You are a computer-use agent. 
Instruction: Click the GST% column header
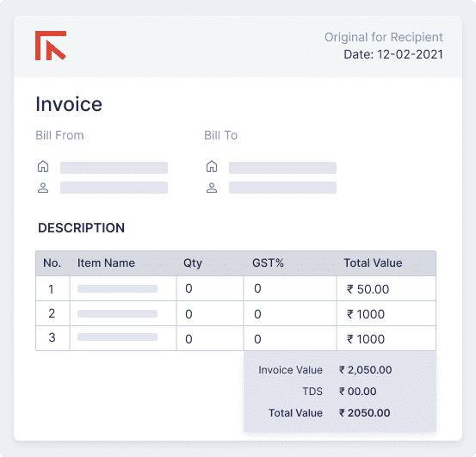[x=268, y=262]
